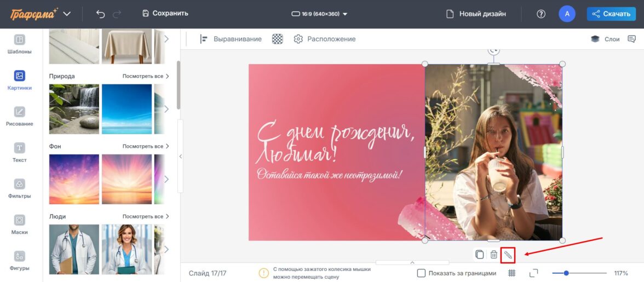Click the warning hint icon in status bar
Image resolution: width=644 pixels, height=282 pixels.
[x=264, y=273]
